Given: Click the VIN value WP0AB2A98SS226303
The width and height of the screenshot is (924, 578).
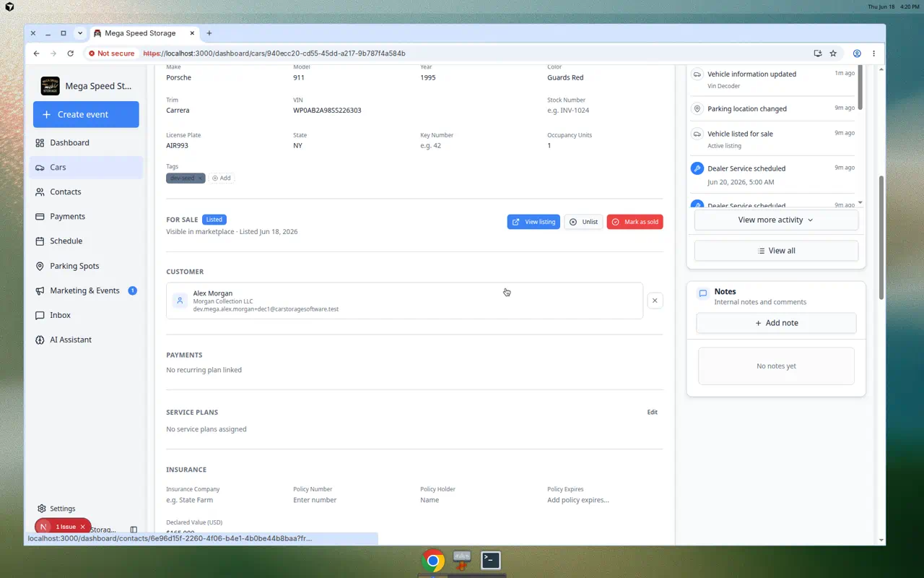Looking at the screenshot, I should point(327,111).
